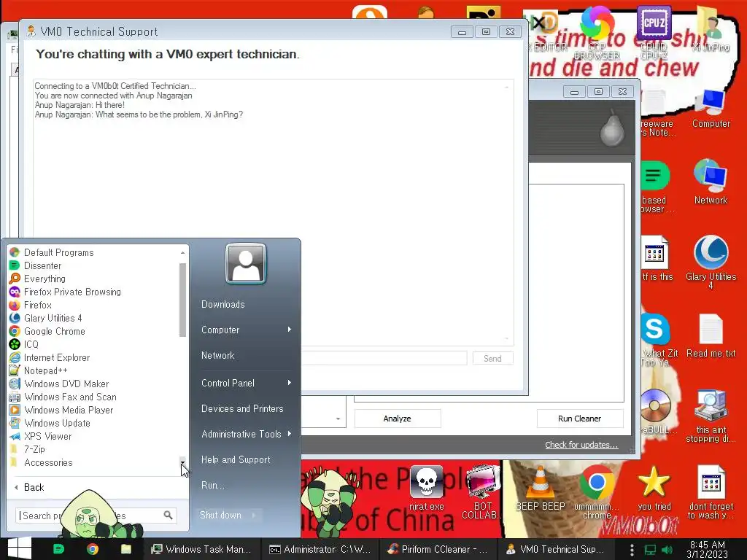The image size is (747, 560).
Task: Click Run Cleaner in CCleaner
Action: pyautogui.click(x=579, y=419)
